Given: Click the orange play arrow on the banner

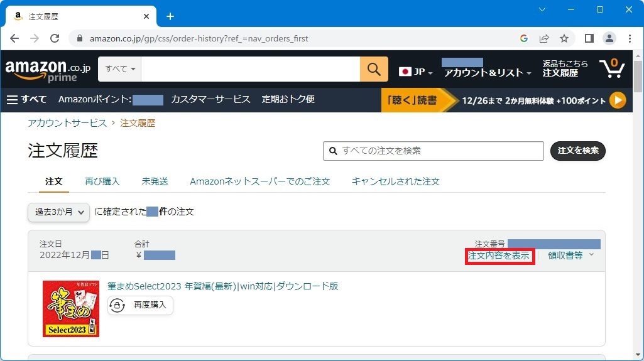Looking at the screenshot, I should pyautogui.click(x=618, y=100).
